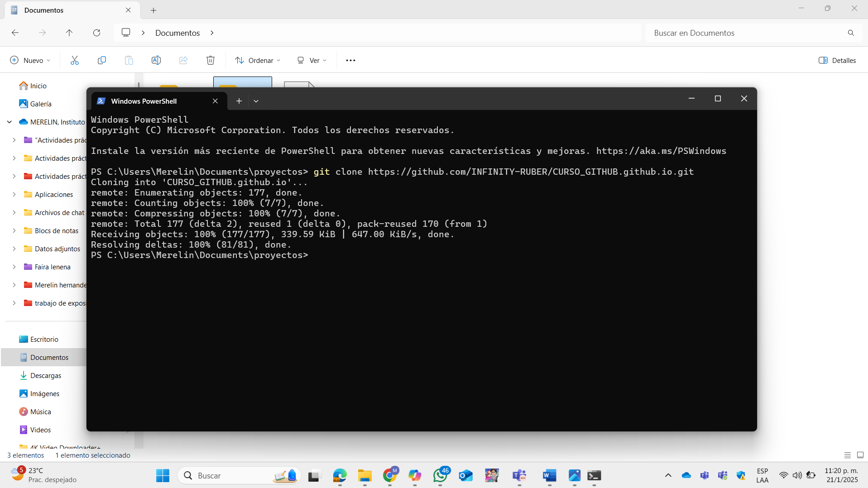Close the Windows PowerShell tab
The image size is (868, 488).
pyautogui.click(x=215, y=101)
